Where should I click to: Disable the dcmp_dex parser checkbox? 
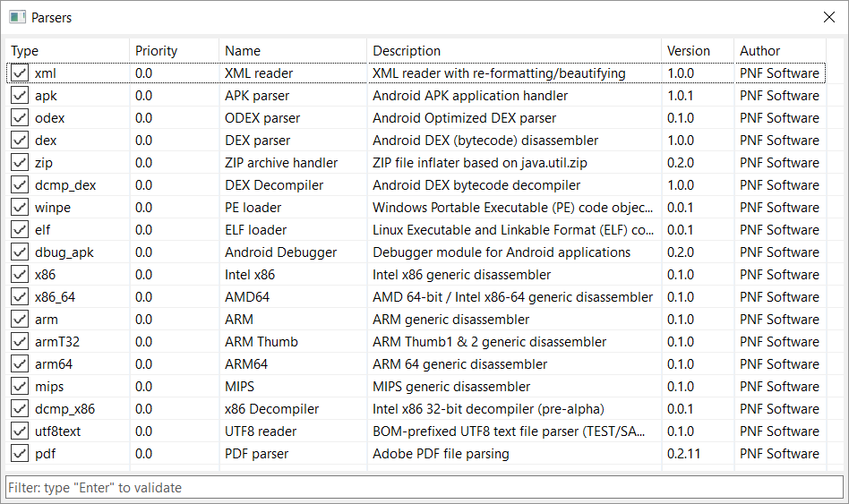pos(20,185)
